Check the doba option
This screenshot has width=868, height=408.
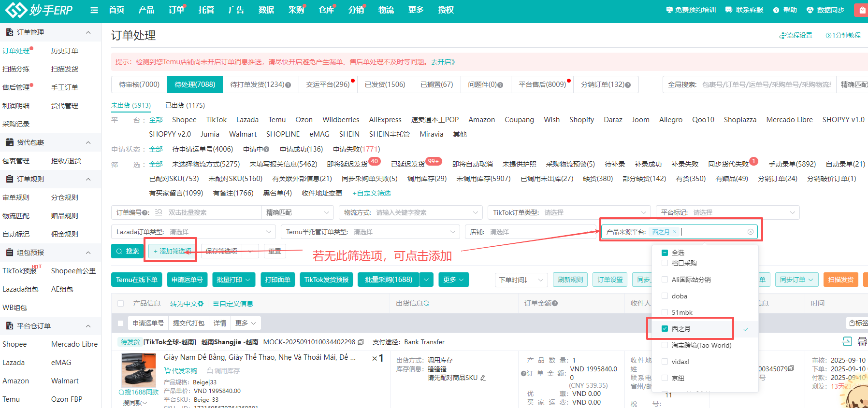pos(665,296)
